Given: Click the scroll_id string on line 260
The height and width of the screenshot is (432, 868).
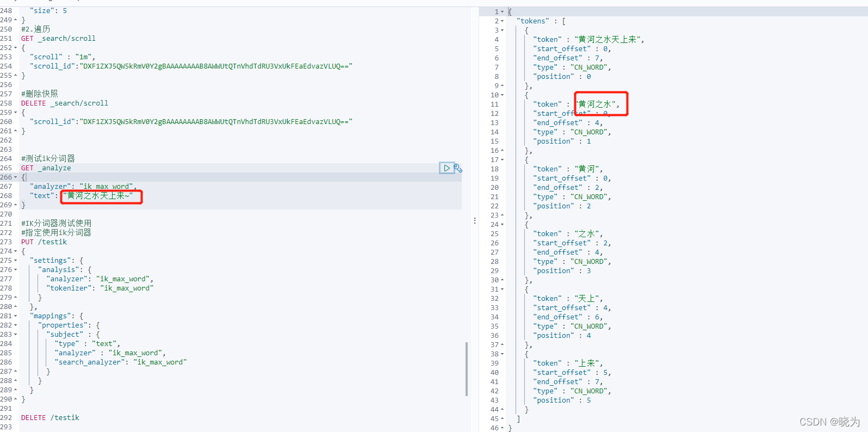Looking at the screenshot, I should coord(216,122).
